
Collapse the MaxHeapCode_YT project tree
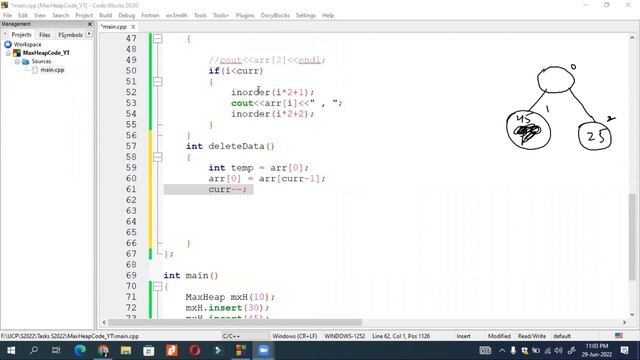(8, 53)
